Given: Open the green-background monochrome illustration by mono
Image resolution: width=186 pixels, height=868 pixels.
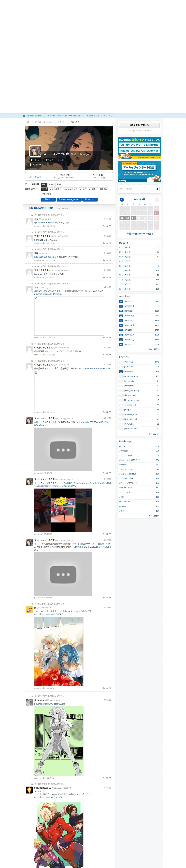Looking at the screenshot, I should click(x=59, y=741).
